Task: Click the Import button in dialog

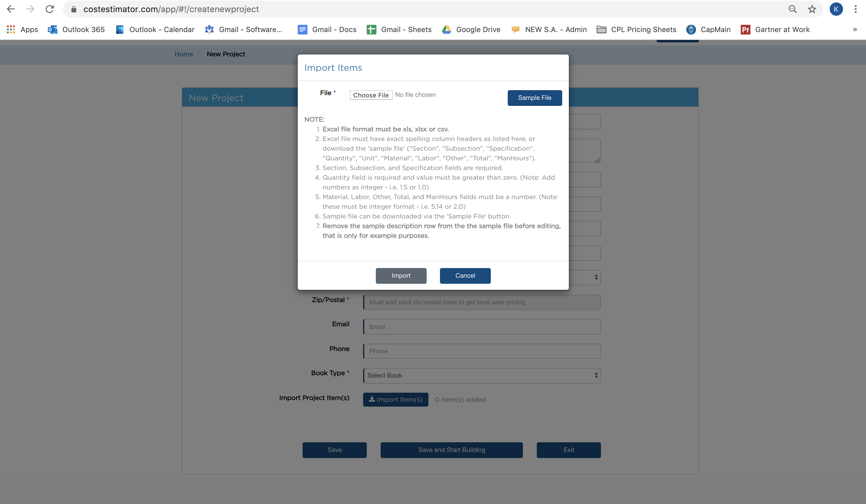Action: pyautogui.click(x=401, y=275)
